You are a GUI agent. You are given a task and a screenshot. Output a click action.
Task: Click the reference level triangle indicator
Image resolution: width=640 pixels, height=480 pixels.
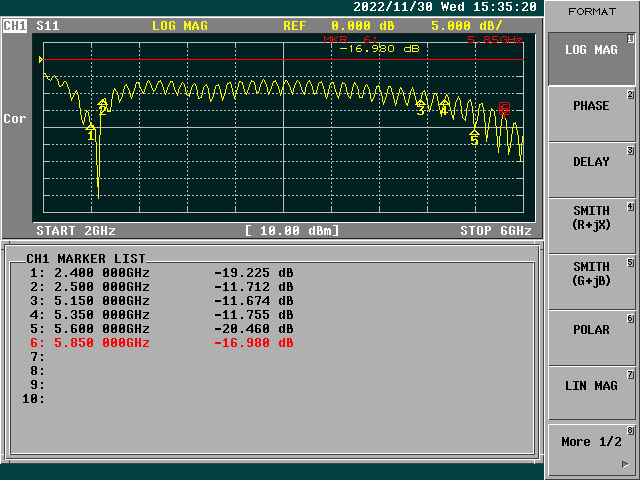[x=41, y=60]
